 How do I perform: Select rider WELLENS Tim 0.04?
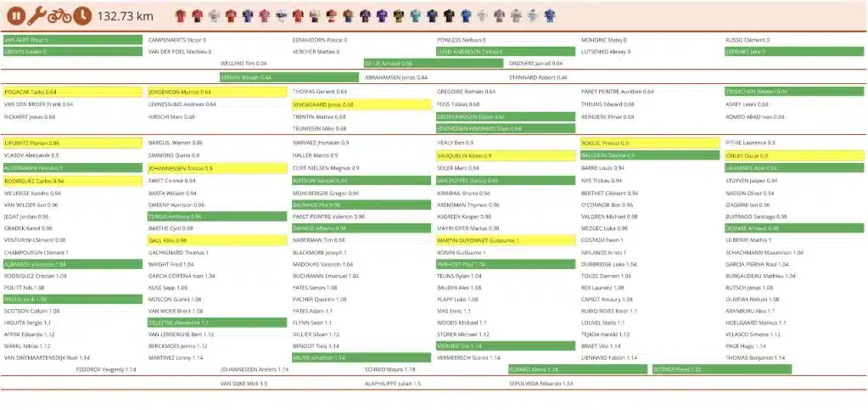(244, 64)
